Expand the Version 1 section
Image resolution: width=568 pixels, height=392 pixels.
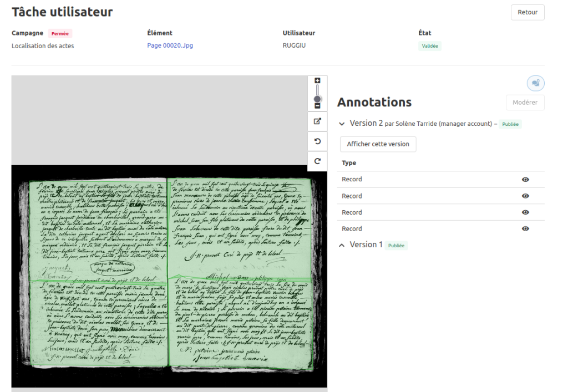[x=342, y=245]
